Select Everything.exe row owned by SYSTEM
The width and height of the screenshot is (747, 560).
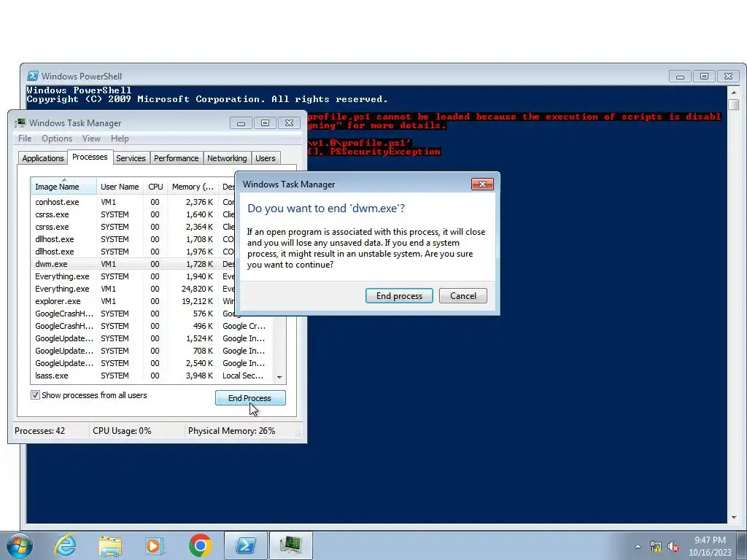click(x=133, y=276)
